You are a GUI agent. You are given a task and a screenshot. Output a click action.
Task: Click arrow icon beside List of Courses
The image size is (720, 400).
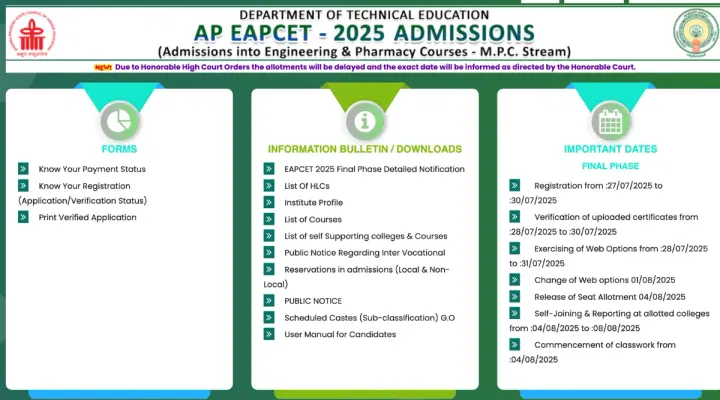point(269,219)
